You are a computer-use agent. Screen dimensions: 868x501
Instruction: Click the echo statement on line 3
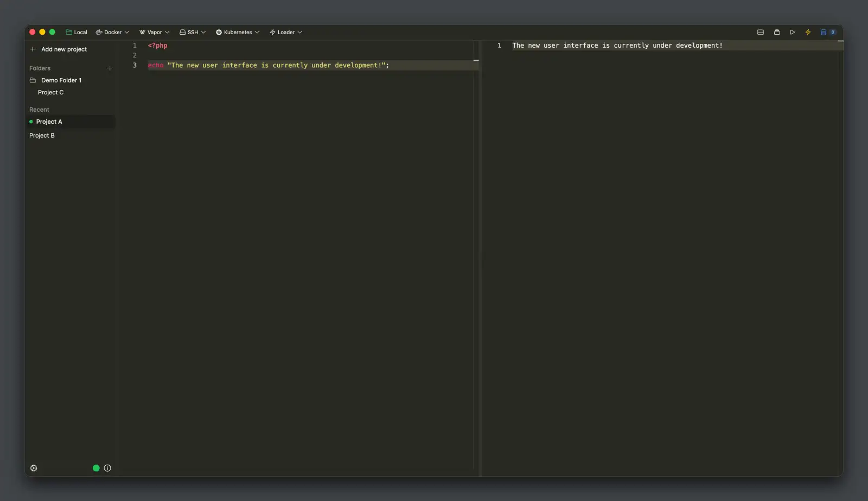click(x=269, y=65)
